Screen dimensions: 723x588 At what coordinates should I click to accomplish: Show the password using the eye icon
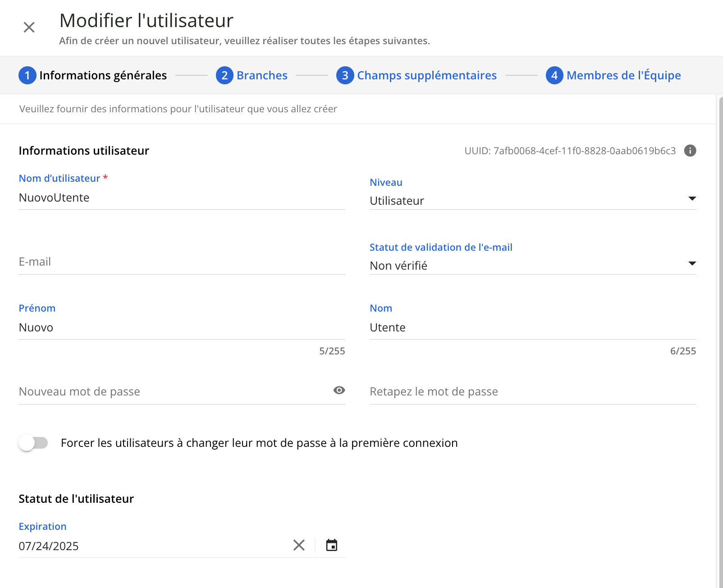339,390
